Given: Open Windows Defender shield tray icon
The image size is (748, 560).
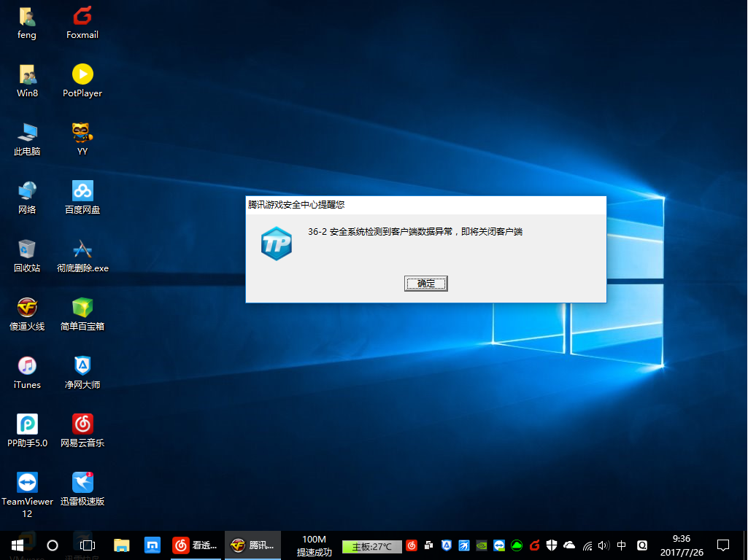Looking at the screenshot, I should 552,545.
